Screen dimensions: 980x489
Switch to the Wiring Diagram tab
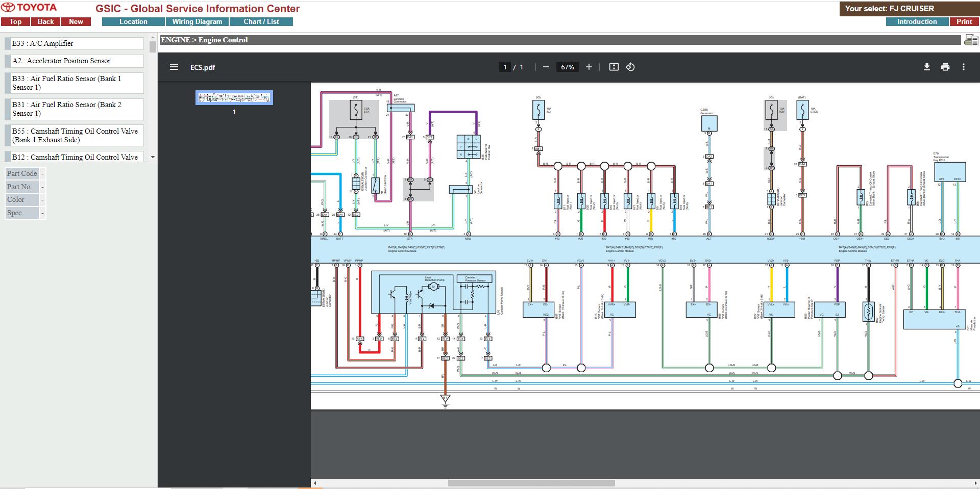[197, 21]
